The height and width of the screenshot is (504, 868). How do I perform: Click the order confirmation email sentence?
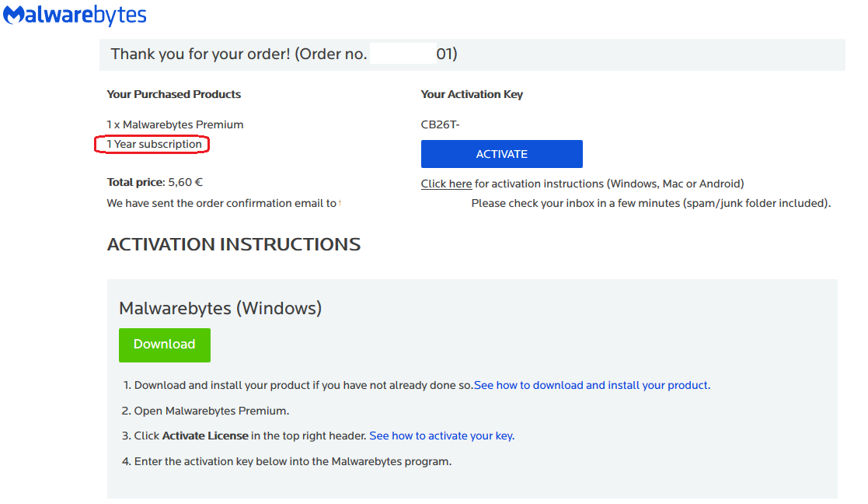(222, 203)
